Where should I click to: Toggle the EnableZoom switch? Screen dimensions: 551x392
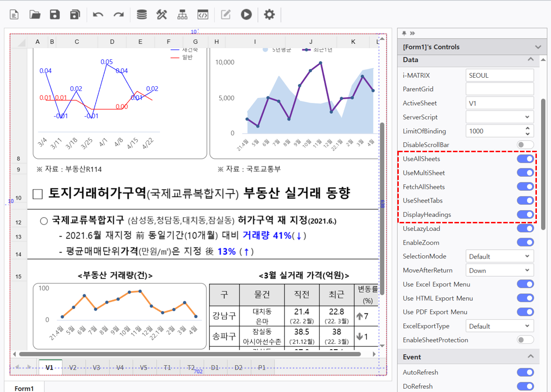526,242
